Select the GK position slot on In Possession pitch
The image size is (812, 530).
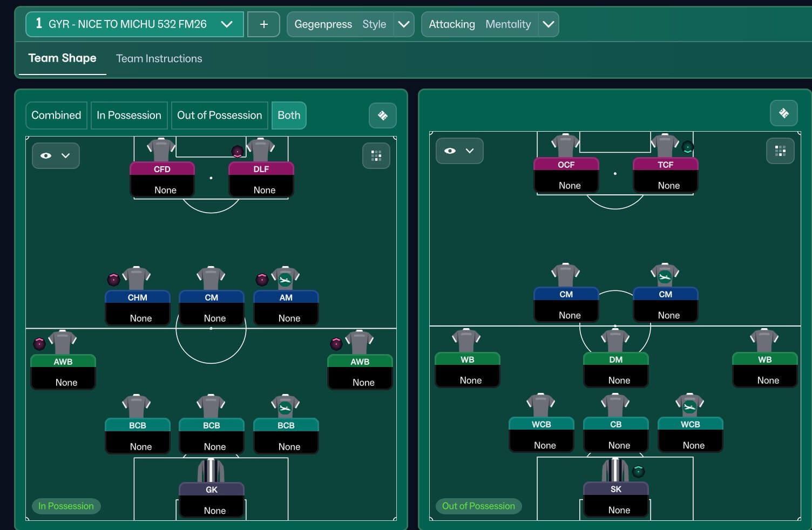211,499
